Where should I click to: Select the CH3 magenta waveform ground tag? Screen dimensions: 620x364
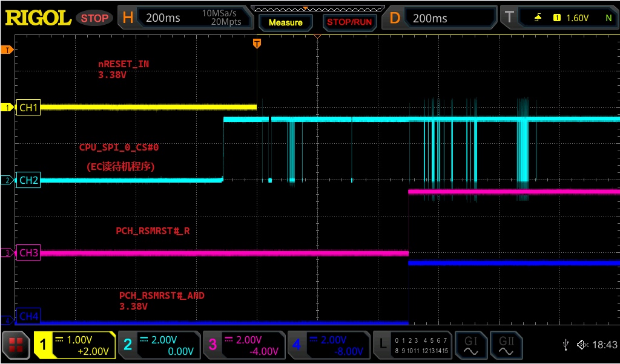point(28,253)
